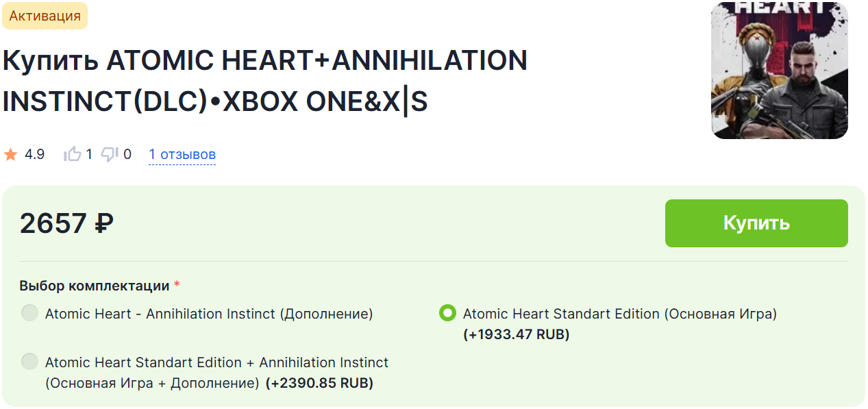Select the Annihilation Instinct (Дополнение) radio button
868x409 pixels.
(x=29, y=314)
